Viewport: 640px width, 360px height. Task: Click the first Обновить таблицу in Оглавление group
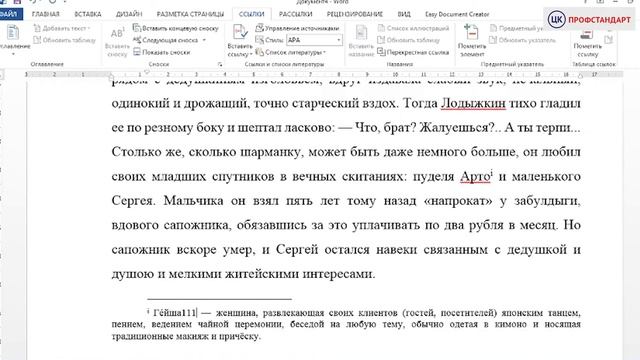pos(64,40)
